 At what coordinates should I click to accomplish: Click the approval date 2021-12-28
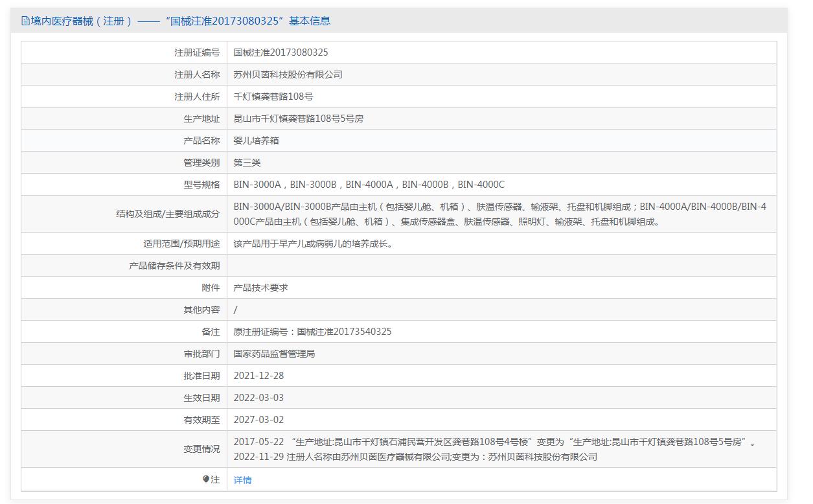click(x=258, y=376)
